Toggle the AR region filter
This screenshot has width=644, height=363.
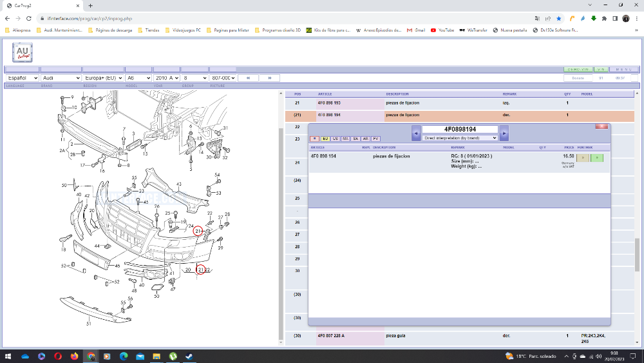366,139
